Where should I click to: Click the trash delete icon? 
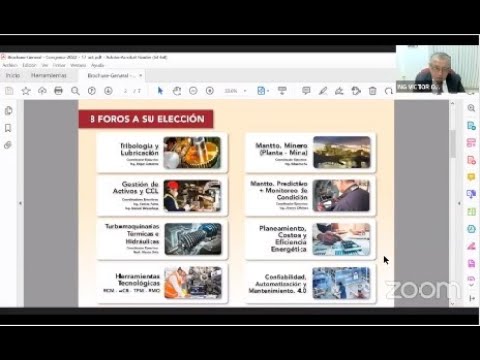point(372,91)
